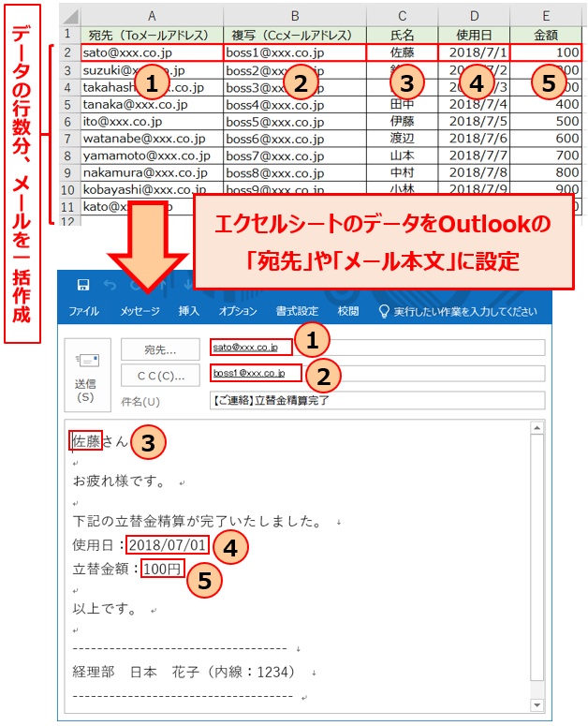Open the 書式設定 ribbon tab
The height and width of the screenshot is (726, 588).
[297, 311]
